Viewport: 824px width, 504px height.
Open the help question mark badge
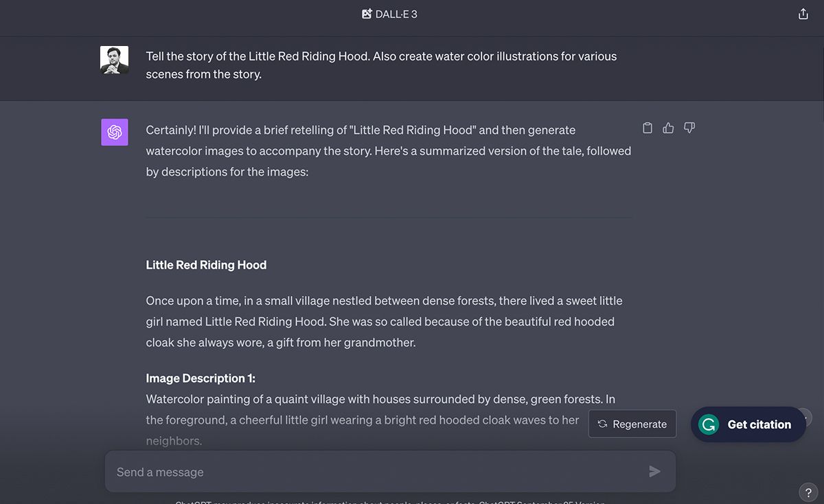tap(808, 492)
